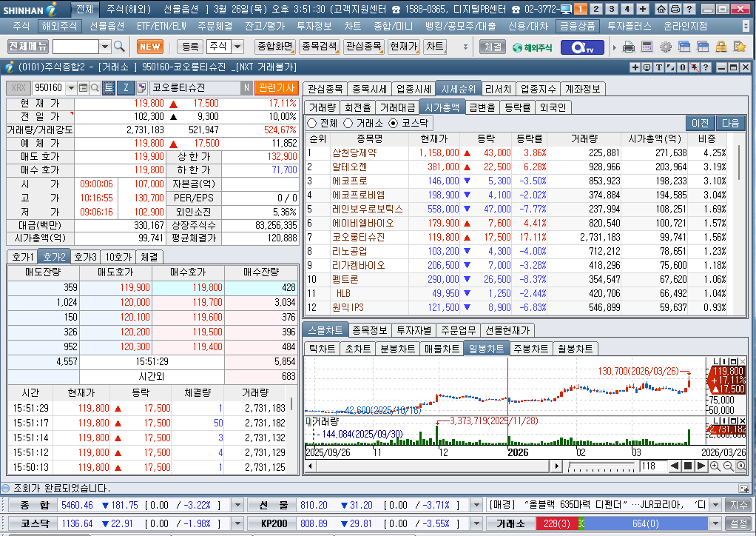The width and height of the screenshot is (756, 536).
Task: Open the 주식 dropdown in the toolbar
Action: [237, 47]
